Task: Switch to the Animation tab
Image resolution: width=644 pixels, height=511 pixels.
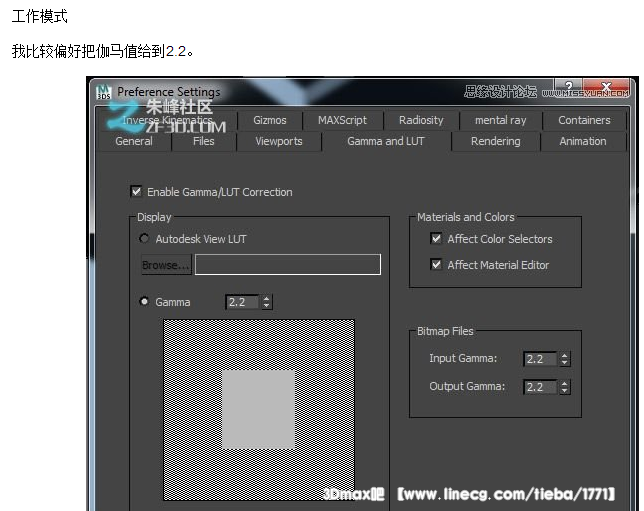Action: pos(583,141)
